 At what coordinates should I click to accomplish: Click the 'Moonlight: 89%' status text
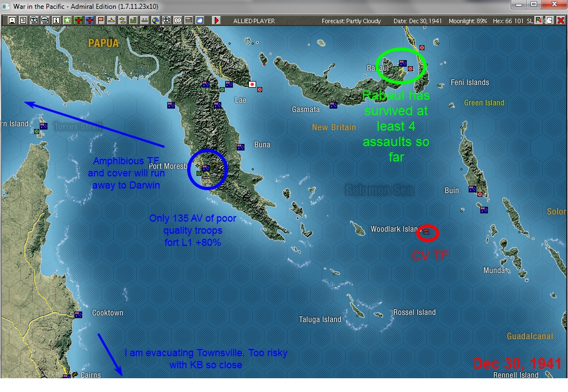point(468,21)
